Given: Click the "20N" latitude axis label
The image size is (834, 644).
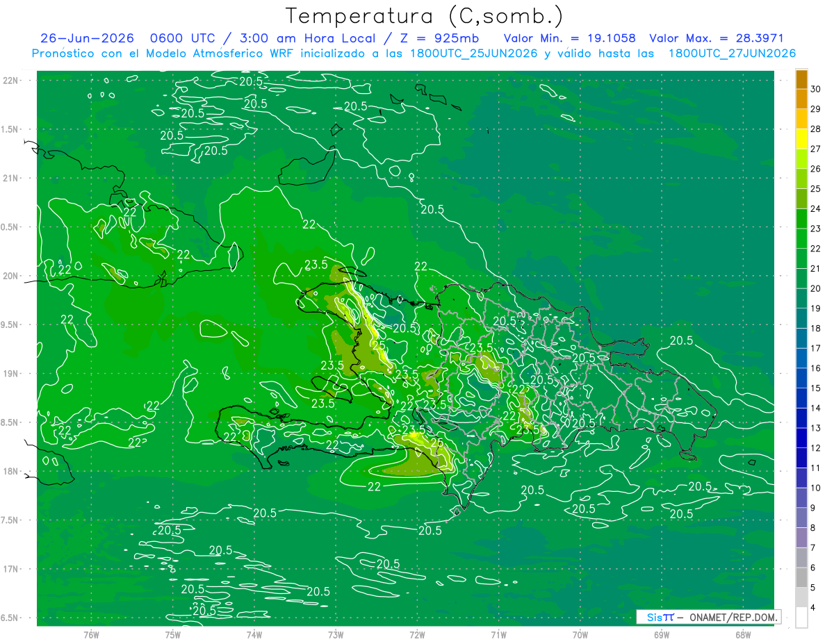Looking at the screenshot, I should coord(11,276).
